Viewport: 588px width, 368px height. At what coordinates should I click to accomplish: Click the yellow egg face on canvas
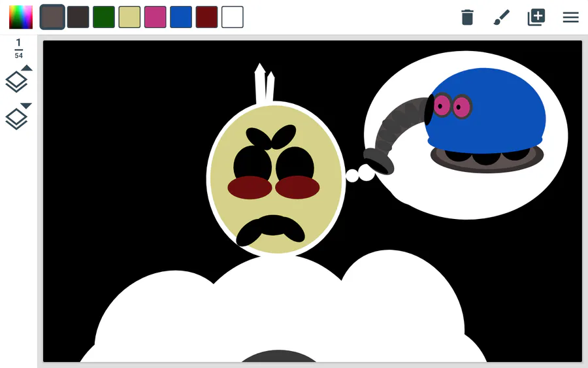[276, 179]
